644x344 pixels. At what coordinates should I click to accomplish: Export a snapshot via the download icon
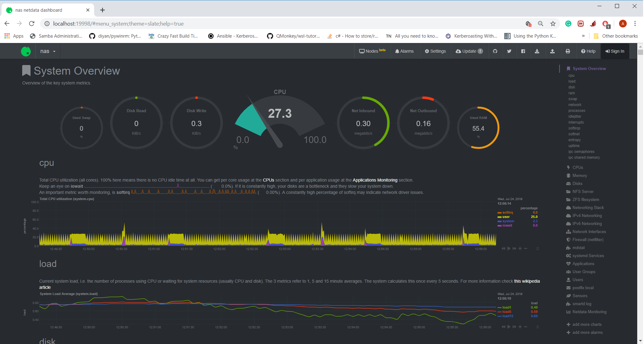[537, 51]
